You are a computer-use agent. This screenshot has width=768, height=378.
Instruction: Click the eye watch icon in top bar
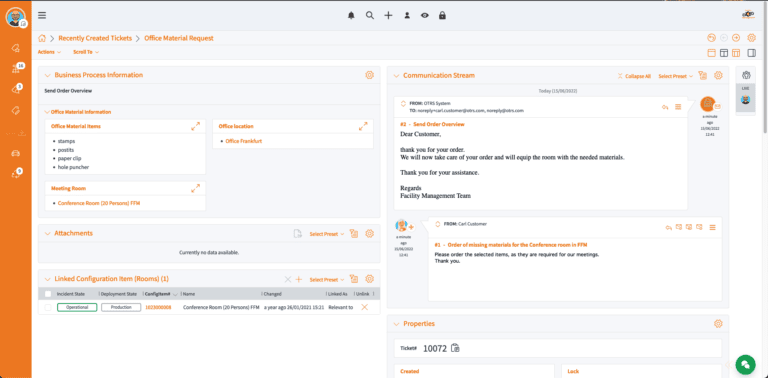425,15
